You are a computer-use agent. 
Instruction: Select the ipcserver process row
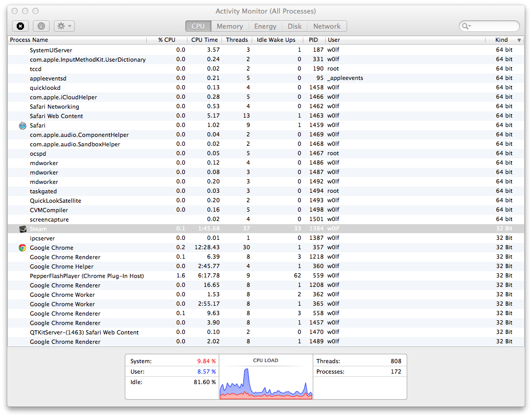click(266, 238)
